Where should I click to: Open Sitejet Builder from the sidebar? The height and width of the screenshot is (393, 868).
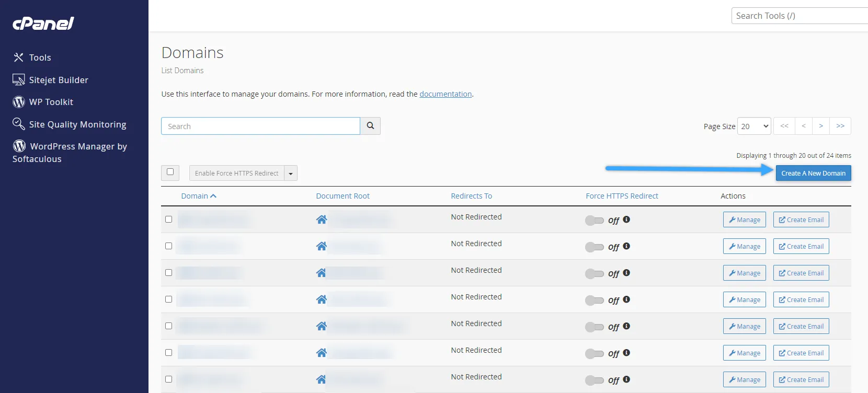[50, 80]
